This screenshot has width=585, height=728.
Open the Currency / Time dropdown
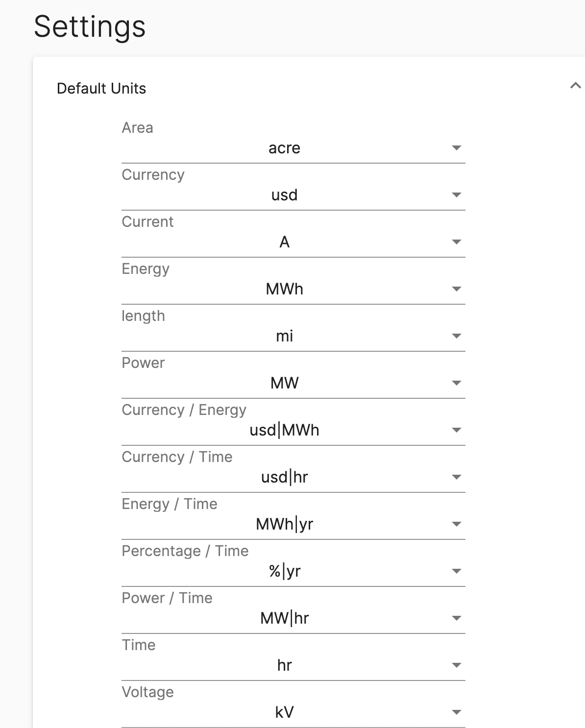[x=293, y=477]
